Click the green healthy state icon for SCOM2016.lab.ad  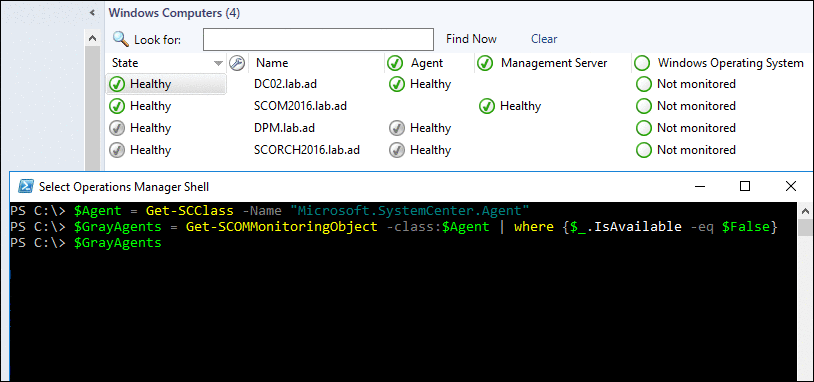click(117, 106)
